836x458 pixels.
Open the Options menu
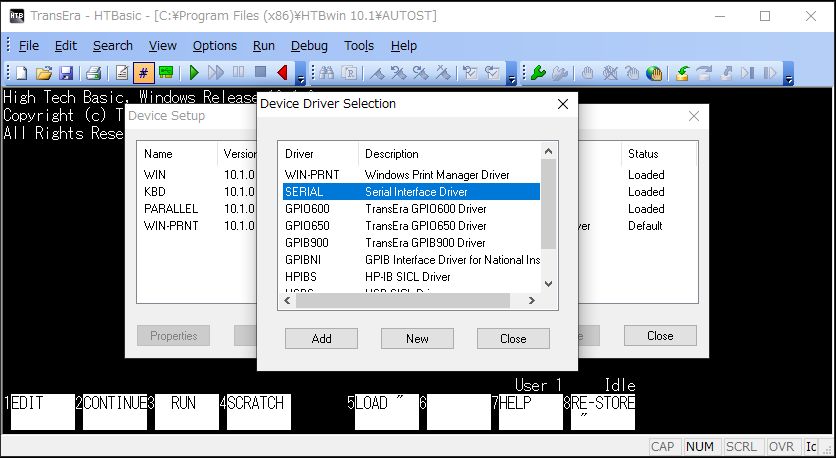click(x=215, y=46)
